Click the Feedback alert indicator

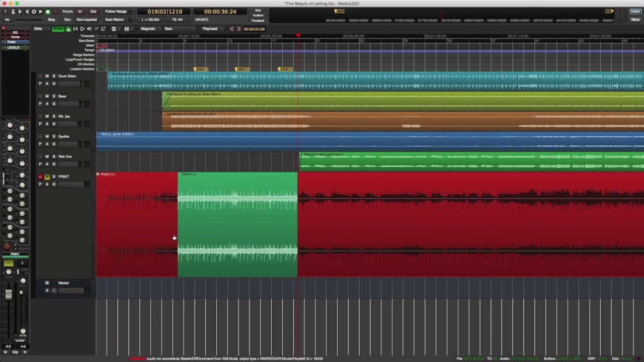tap(258, 21)
